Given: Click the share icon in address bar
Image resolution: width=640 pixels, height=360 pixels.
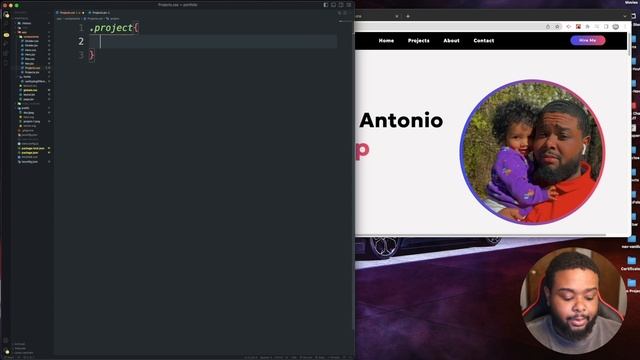Looking at the screenshot, I should [548, 27].
